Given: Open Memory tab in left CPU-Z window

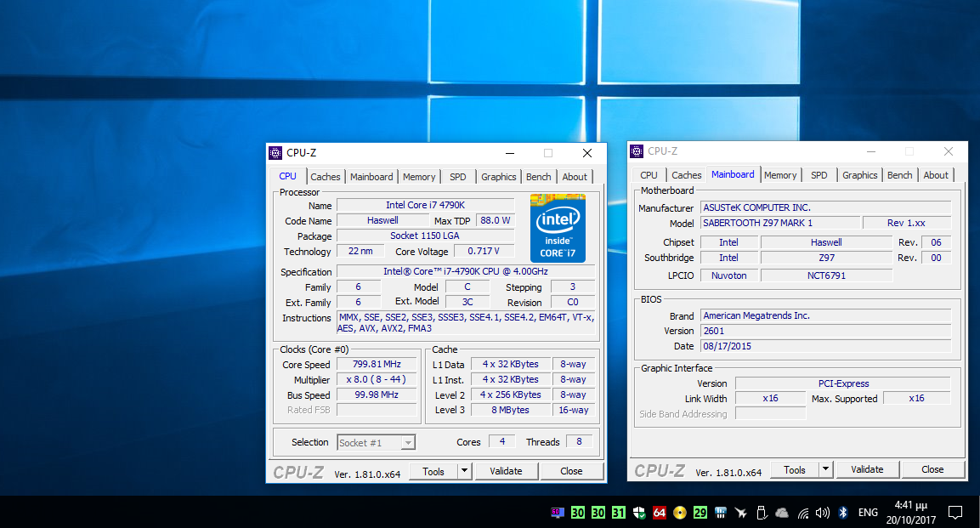Looking at the screenshot, I should [x=419, y=177].
